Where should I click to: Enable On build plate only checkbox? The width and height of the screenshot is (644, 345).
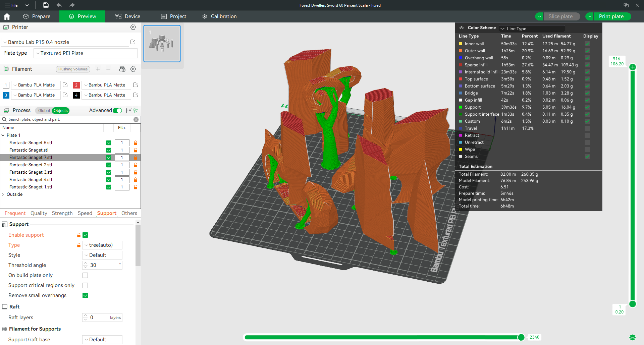85,275
